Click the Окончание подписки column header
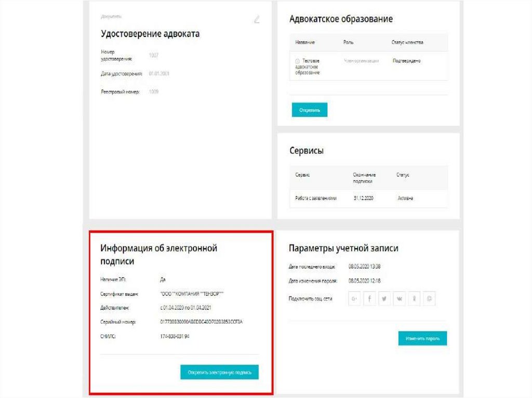Screen dimensions: 532x398 364,178
